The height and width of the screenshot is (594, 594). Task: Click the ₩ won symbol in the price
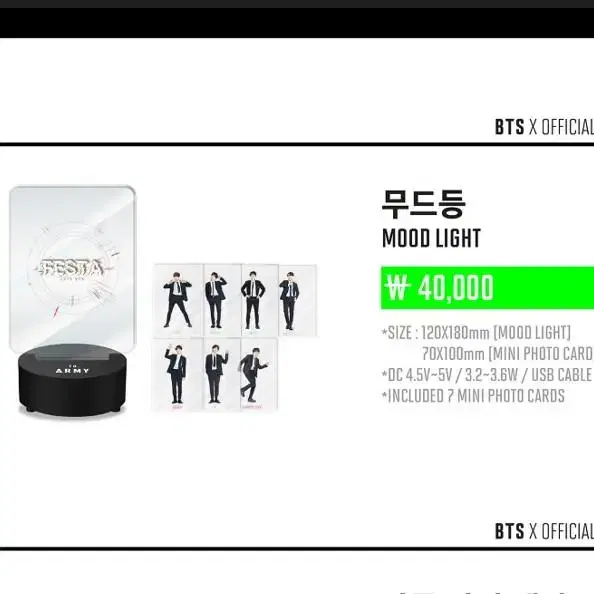click(398, 288)
